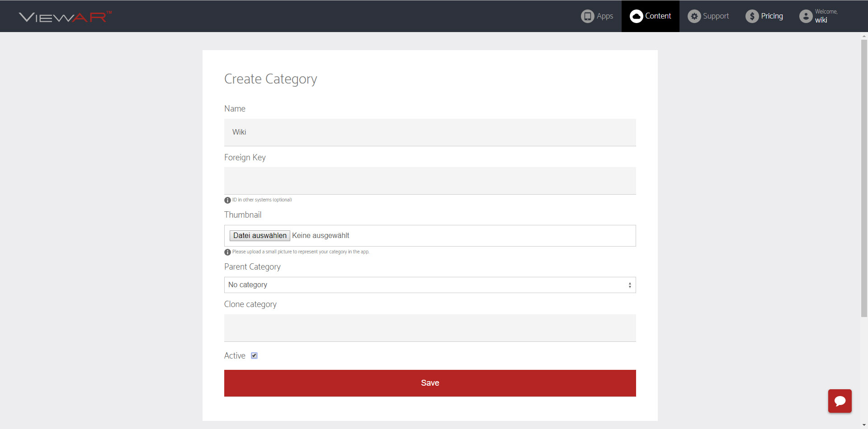This screenshot has width=868, height=429.
Task: Go to the Support menu item
Action: (x=716, y=16)
